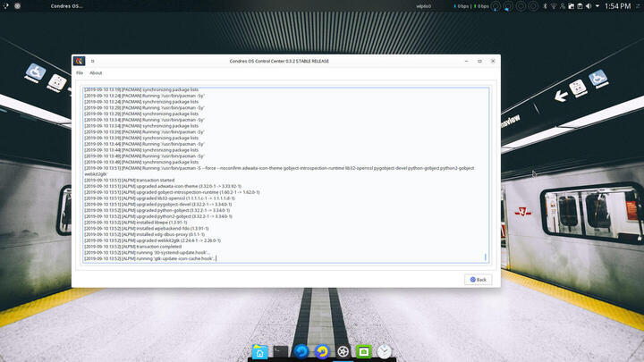Open the green square app in dock
Screen dimensions: 644x362
click(363, 352)
